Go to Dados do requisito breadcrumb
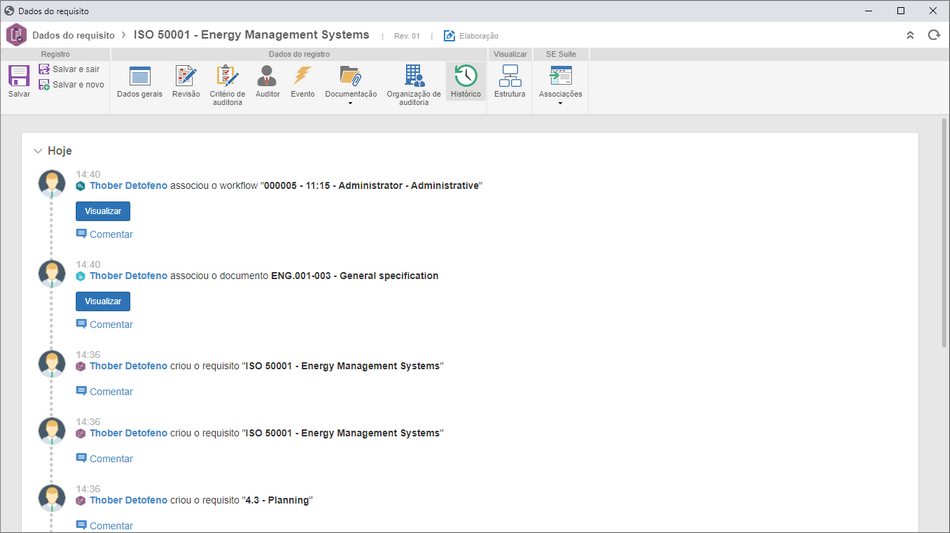Viewport: 950px width, 533px height. [x=73, y=35]
